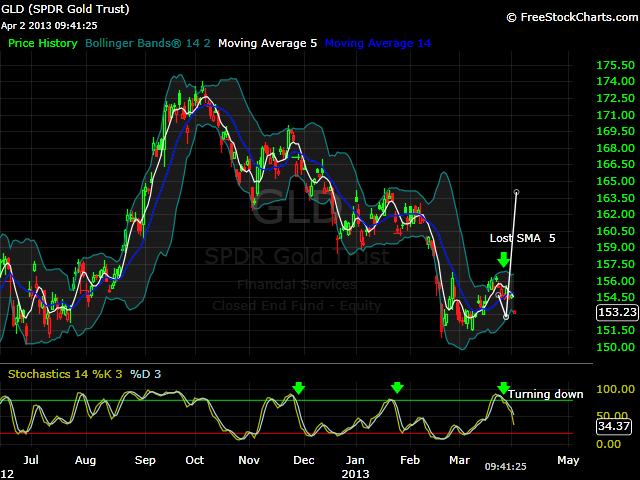Click the 154.50 price axis label
Screen dimensions: 640x480
click(x=616, y=297)
